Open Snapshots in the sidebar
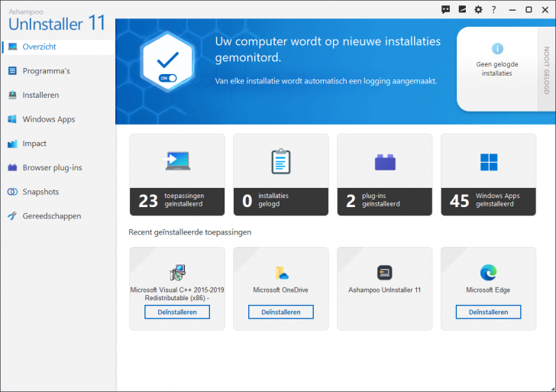The height and width of the screenshot is (392, 556). click(x=58, y=192)
